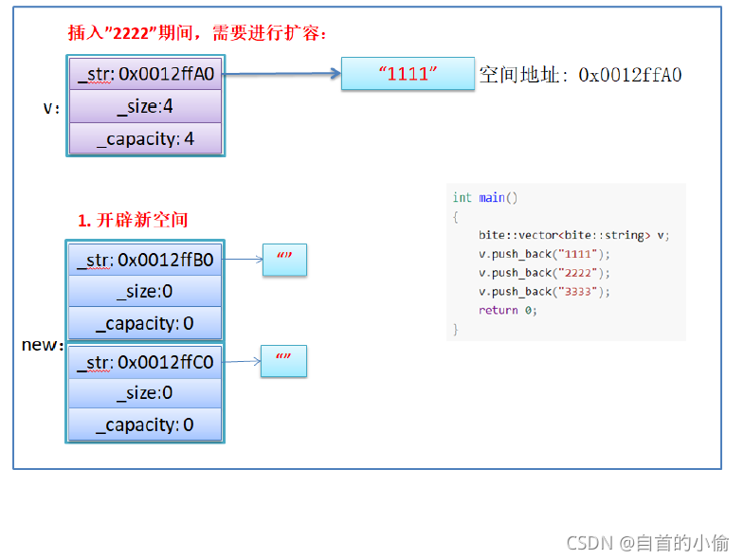This screenshot has height=560, width=744.
Task: Click the empty string box for 0x0012ffC0
Action: point(283,361)
